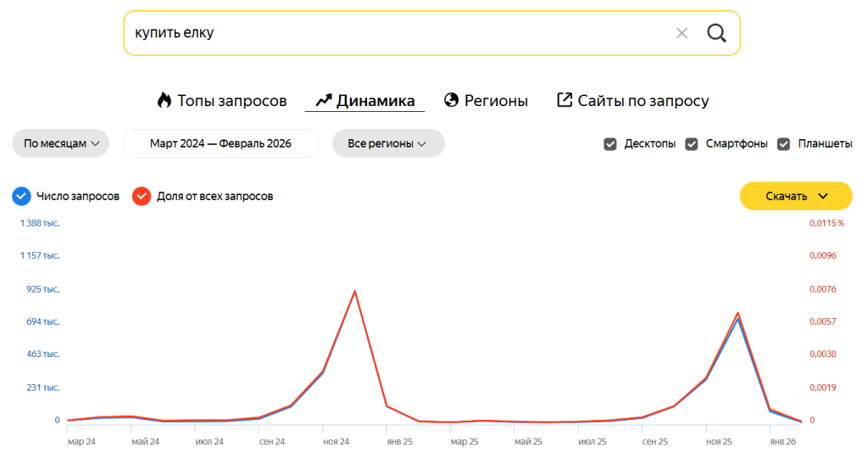
Task: Switch to the Топы запросов tab
Action: tap(231, 100)
